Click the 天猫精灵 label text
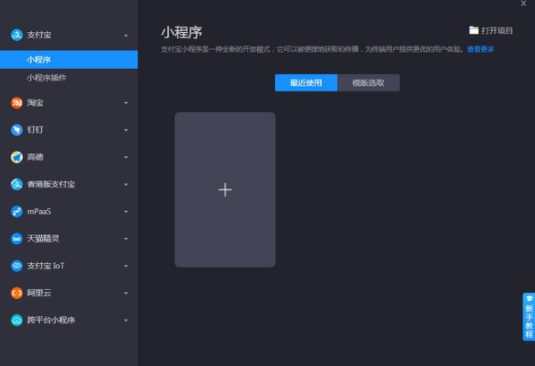Viewport: 535px width, 366px height. [43, 238]
